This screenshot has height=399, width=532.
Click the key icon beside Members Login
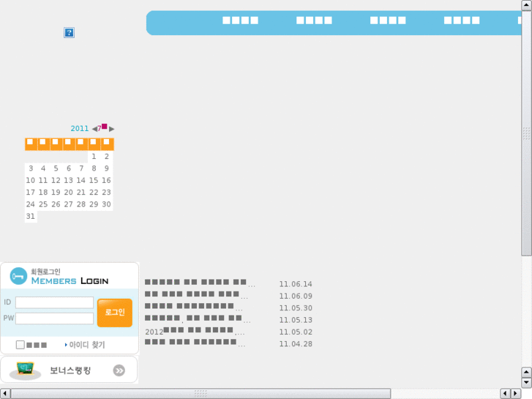point(18,276)
